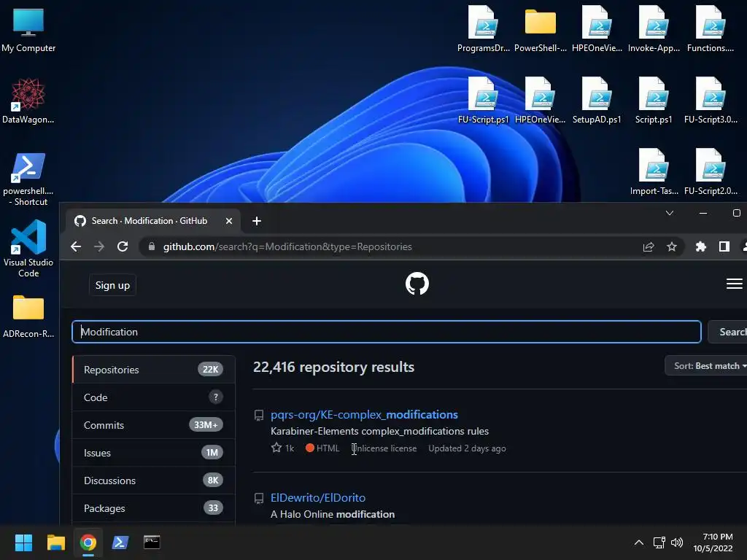
Task: Click Karabiner-Elements complex_modifications rules description
Action: pyautogui.click(x=379, y=431)
